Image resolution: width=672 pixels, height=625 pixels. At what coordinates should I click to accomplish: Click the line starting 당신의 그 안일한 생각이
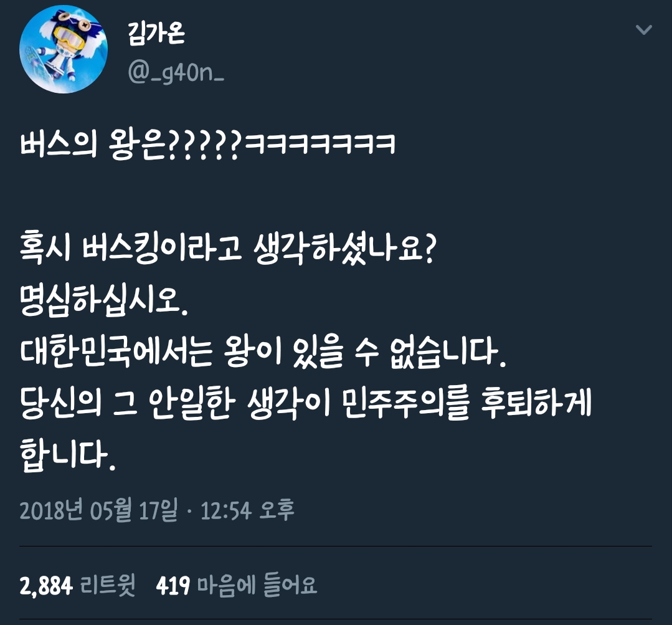pyautogui.click(x=306, y=403)
